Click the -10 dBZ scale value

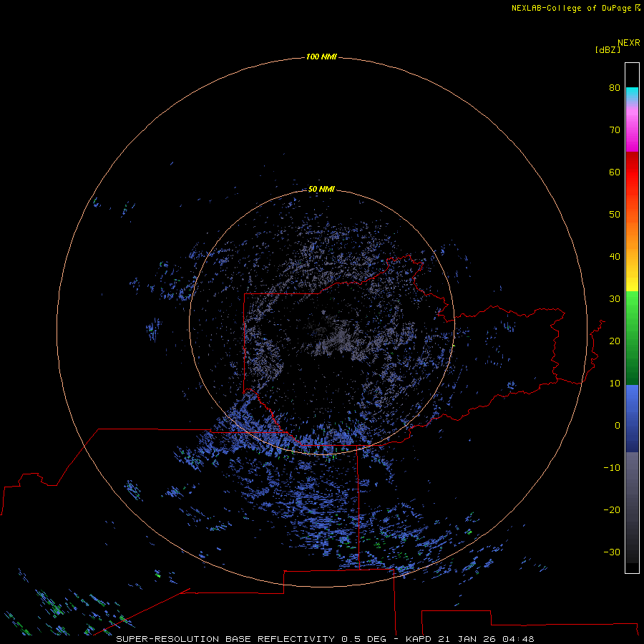pyautogui.click(x=612, y=468)
